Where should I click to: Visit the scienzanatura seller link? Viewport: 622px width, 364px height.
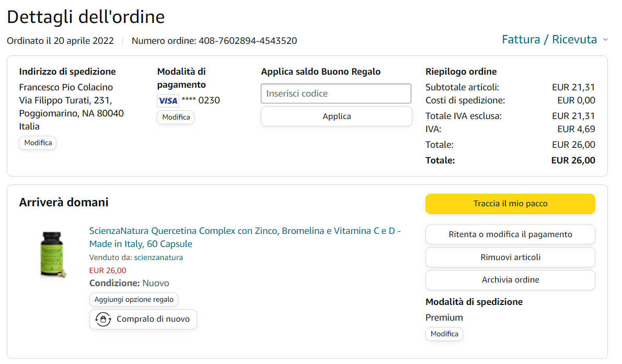[158, 257]
